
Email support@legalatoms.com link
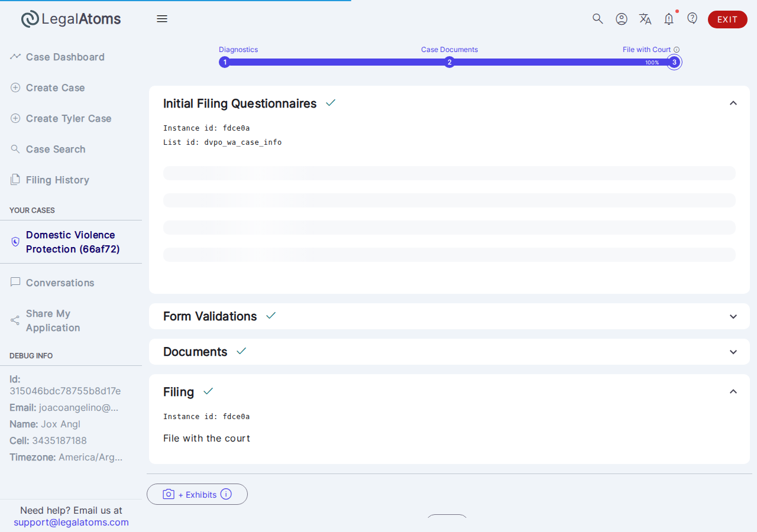[71, 523]
